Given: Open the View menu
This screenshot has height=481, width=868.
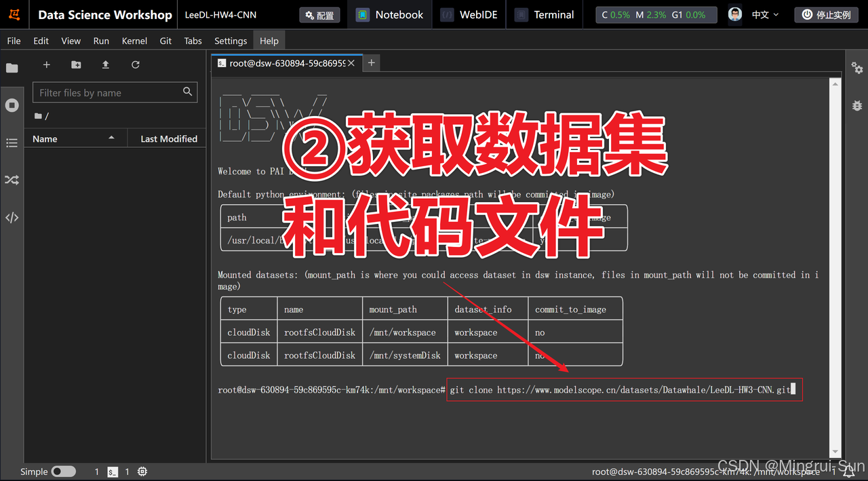Looking at the screenshot, I should click(71, 41).
